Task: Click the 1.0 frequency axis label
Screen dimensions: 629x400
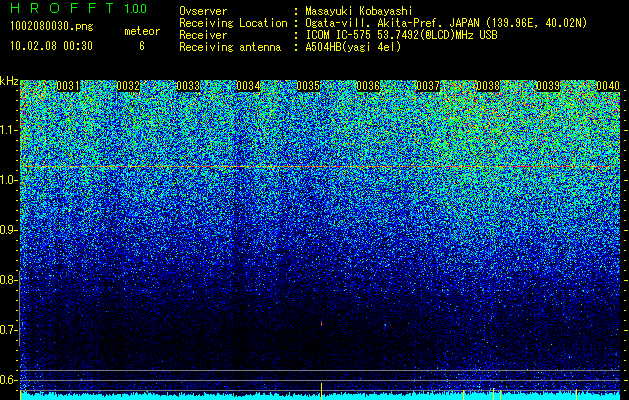Action: (8, 180)
